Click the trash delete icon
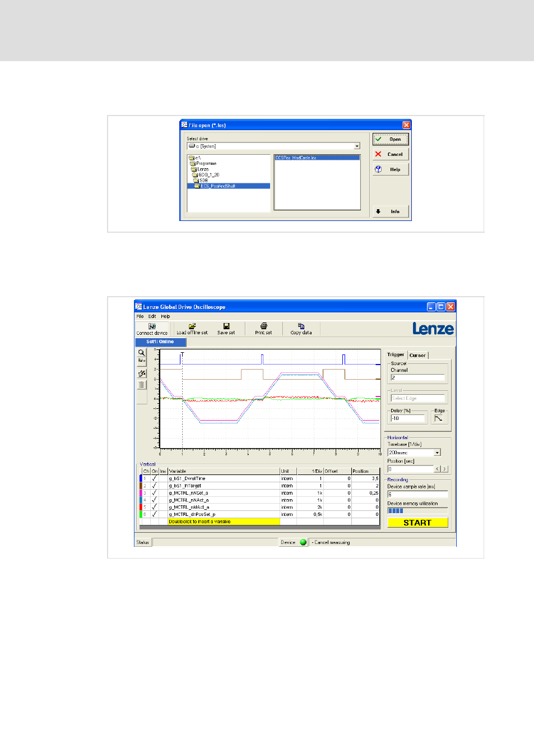The height and width of the screenshot is (756, 534). 142,385
